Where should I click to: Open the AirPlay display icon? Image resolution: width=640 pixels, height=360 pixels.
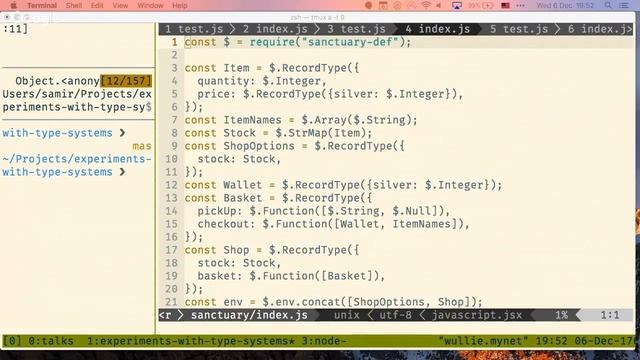457,6
